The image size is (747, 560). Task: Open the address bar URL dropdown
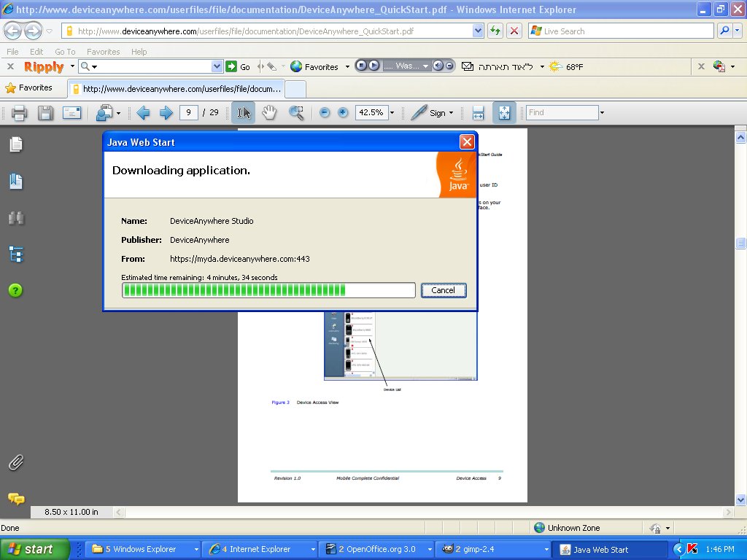478,31
